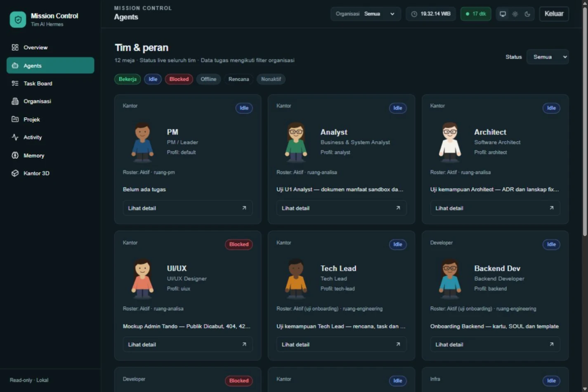
Task: Click the UI/UX agent avatar
Action: pyautogui.click(x=142, y=279)
